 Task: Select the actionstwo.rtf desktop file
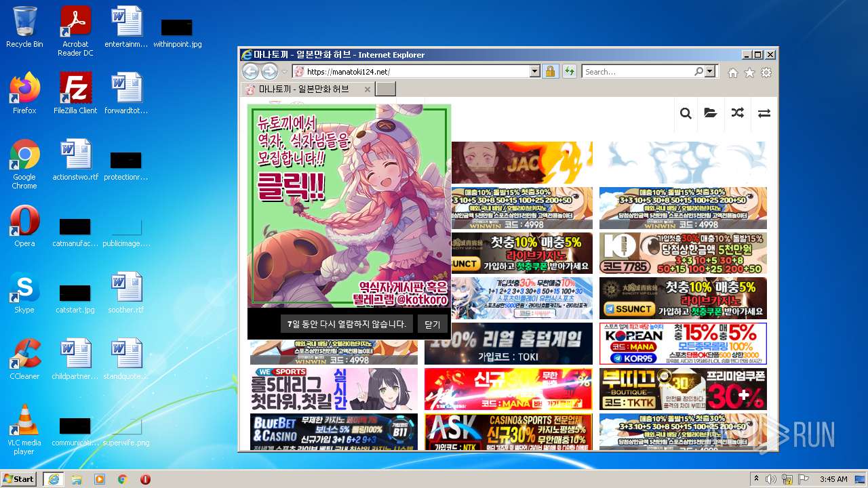[75, 160]
